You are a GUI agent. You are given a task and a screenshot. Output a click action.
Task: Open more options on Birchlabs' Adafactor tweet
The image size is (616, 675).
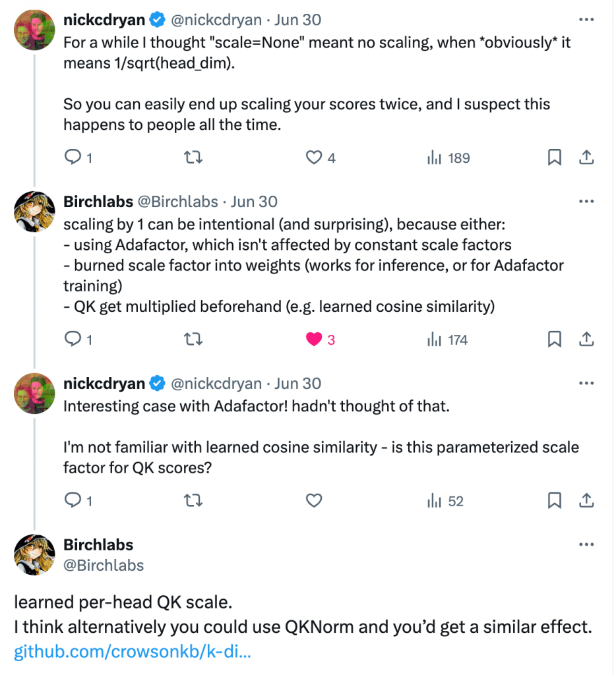pos(585,202)
